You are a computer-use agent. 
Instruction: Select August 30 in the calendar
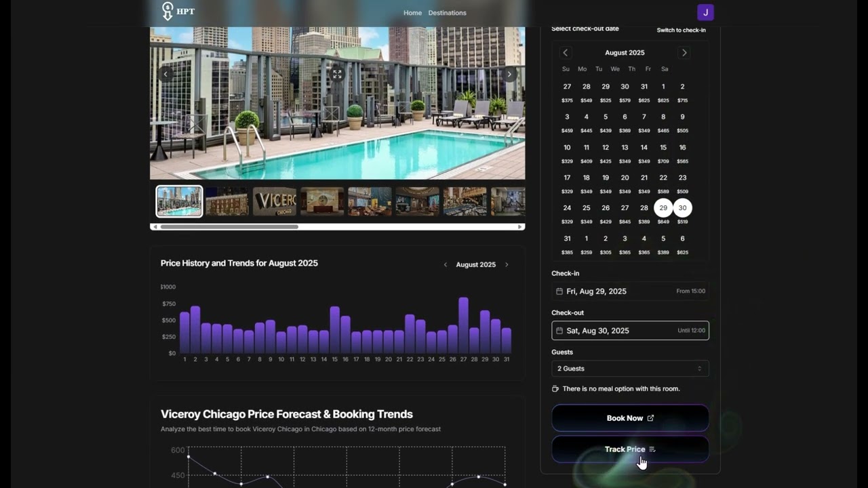pyautogui.click(x=682, y=208)
